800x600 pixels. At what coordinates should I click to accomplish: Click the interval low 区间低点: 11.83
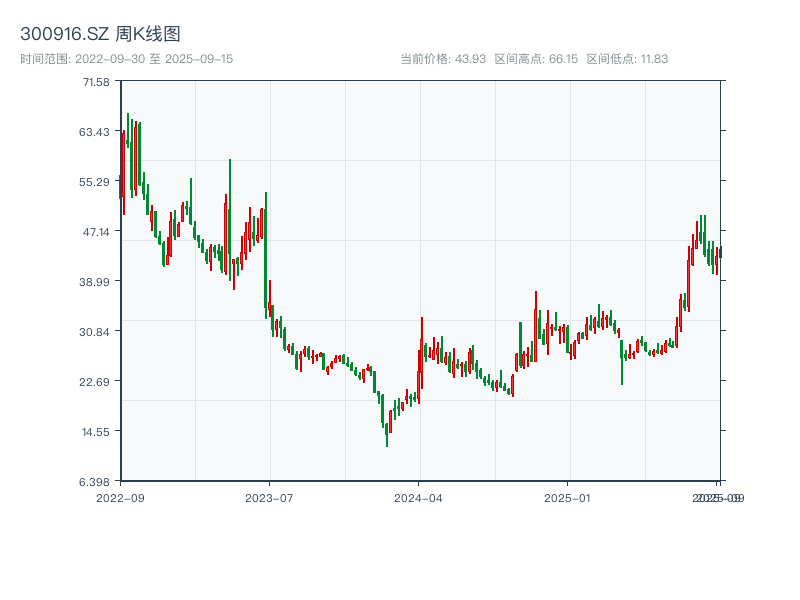pos(627,59)
